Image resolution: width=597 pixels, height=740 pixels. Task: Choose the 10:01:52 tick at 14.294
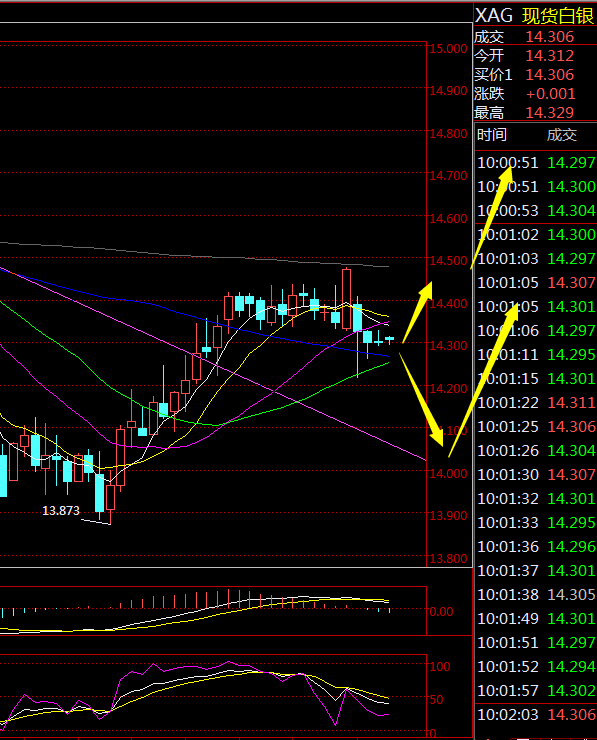536,667
